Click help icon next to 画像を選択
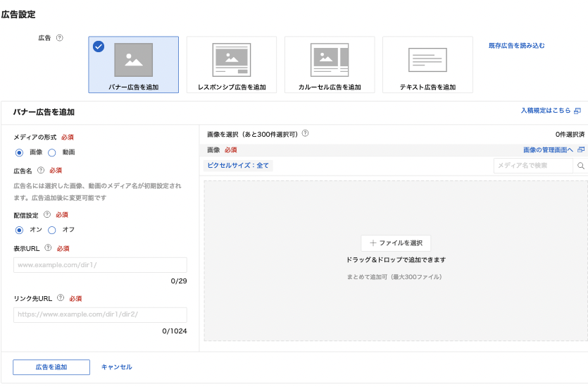Viewport: 588px width, 387px height. coord(305,133)
